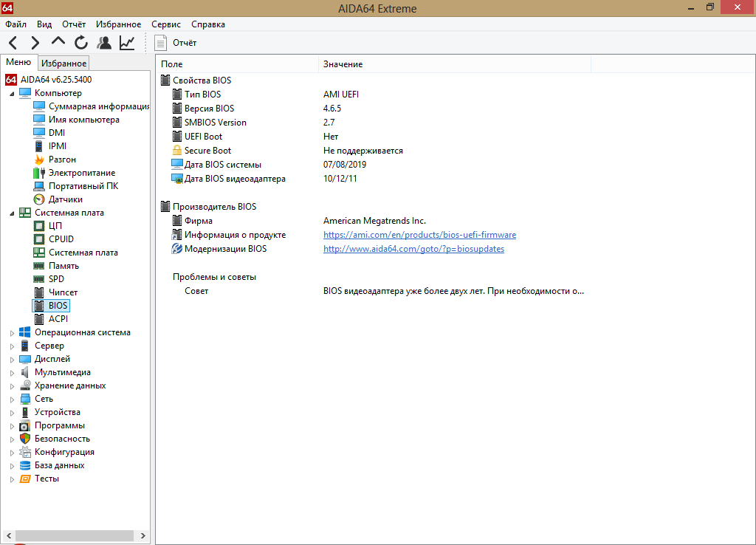Expand the Программы branch
This screenshot has width=756, height=545.
[12, 426]
